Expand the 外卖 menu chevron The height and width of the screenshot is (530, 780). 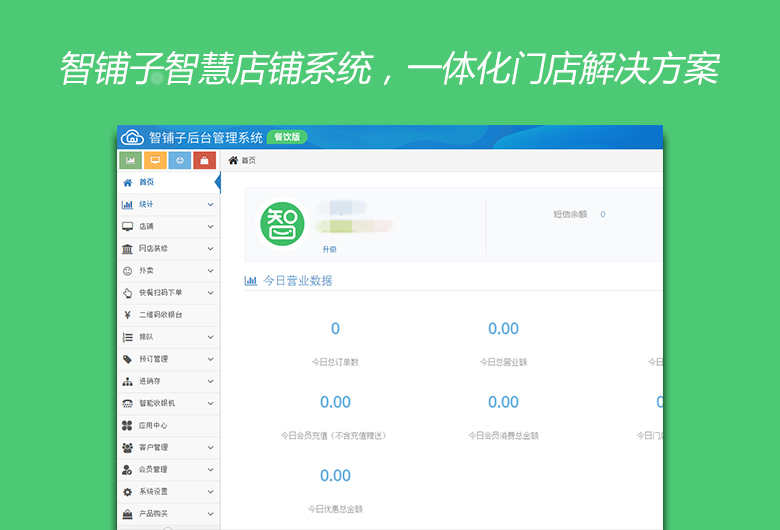coord(210,271)
